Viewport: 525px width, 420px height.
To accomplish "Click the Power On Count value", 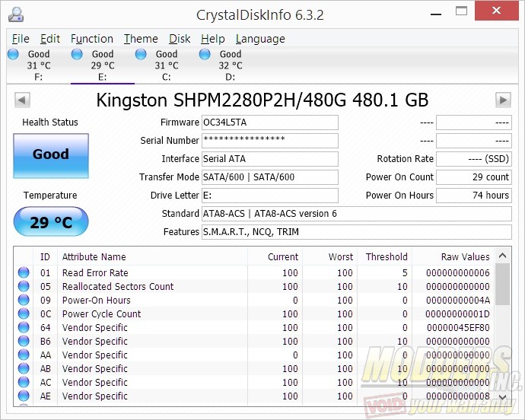I will pos(474,177).
